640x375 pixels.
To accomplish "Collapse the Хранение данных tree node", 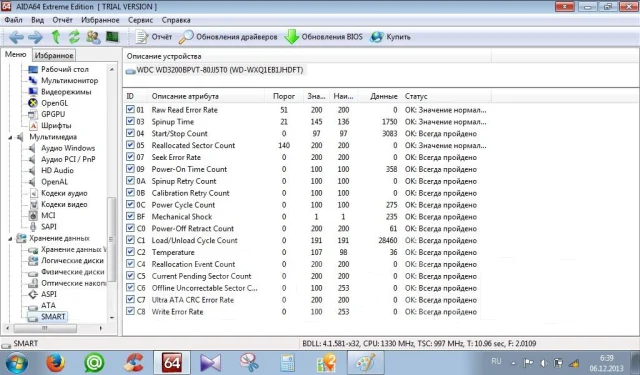I will click(x=10, y=239).
